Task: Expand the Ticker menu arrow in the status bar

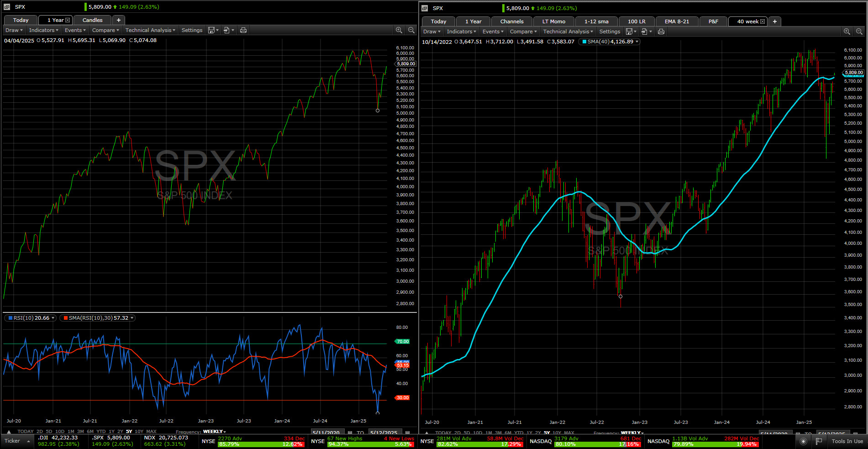Action: [x=28, y=441]
